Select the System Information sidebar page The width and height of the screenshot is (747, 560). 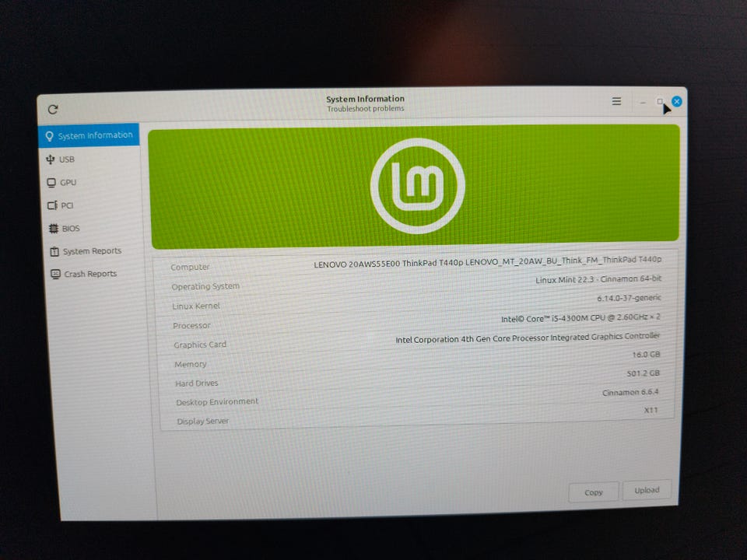pyautogui.click(x=89, y=135)
